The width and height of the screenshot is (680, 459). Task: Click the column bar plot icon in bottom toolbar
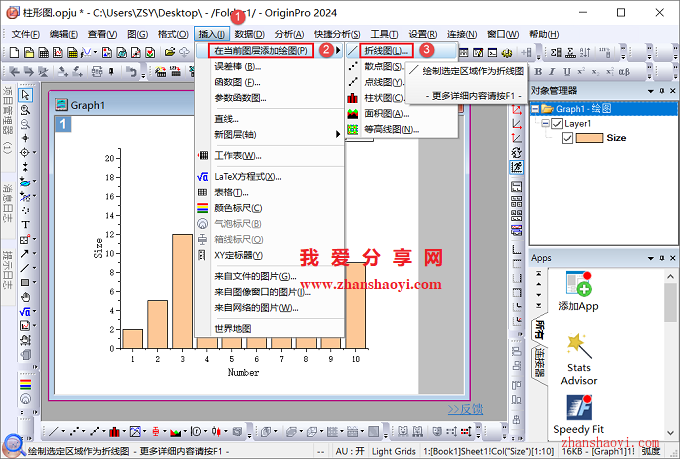tap(114, 432)
